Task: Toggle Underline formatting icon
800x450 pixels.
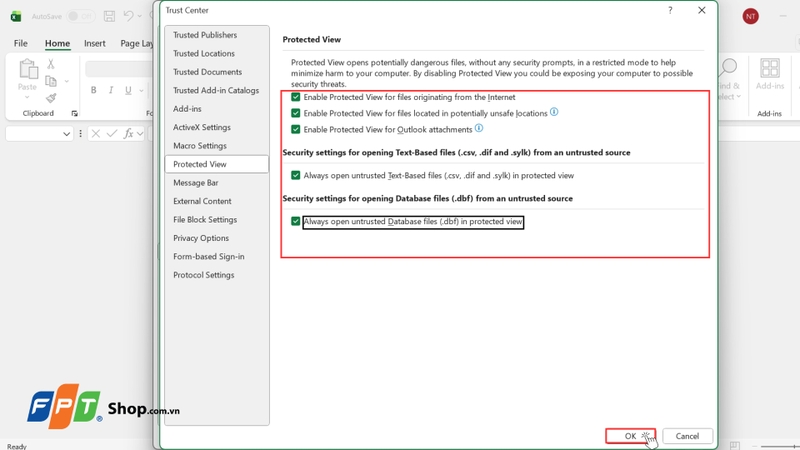Action: coord(128,90)
